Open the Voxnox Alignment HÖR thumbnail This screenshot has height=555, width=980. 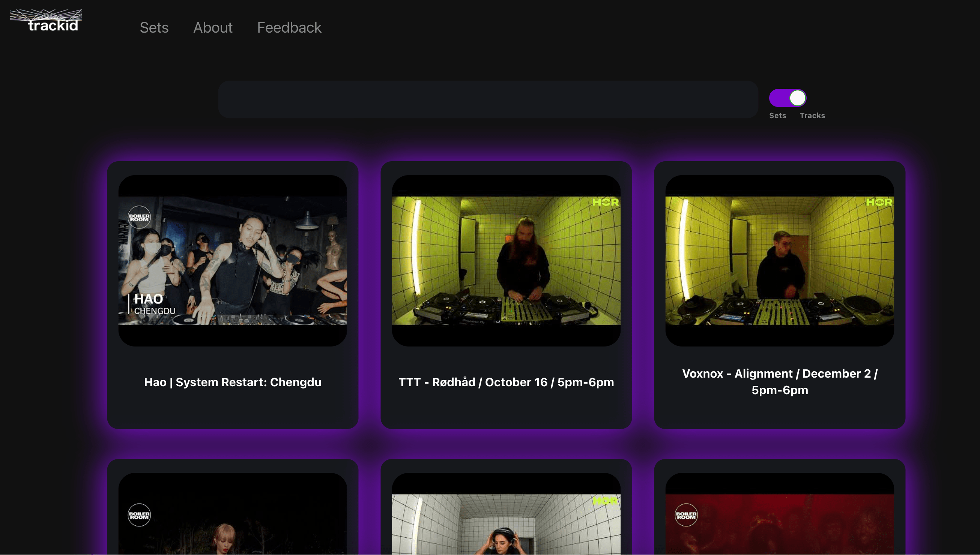(x=779, y=261)
